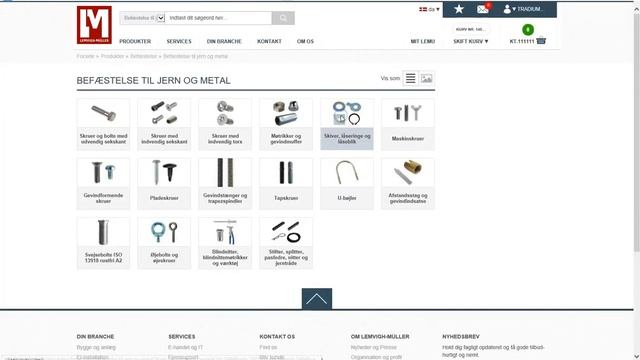Viewport: 640px width, 360px height.
Task: Click the back-to-top arrow button
Action: click(317, 299)
